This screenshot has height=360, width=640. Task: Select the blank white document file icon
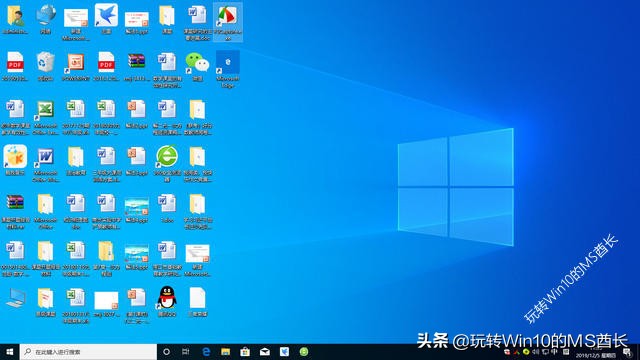[197, 301]
